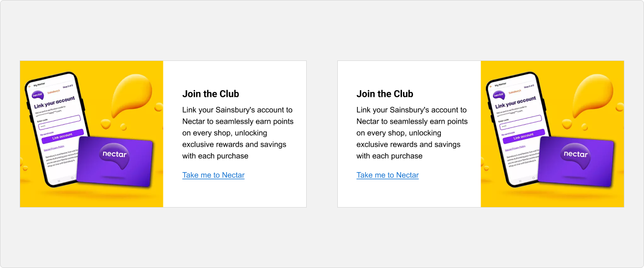Click the Sainsbury's logo on the right phone

(515, 91)
